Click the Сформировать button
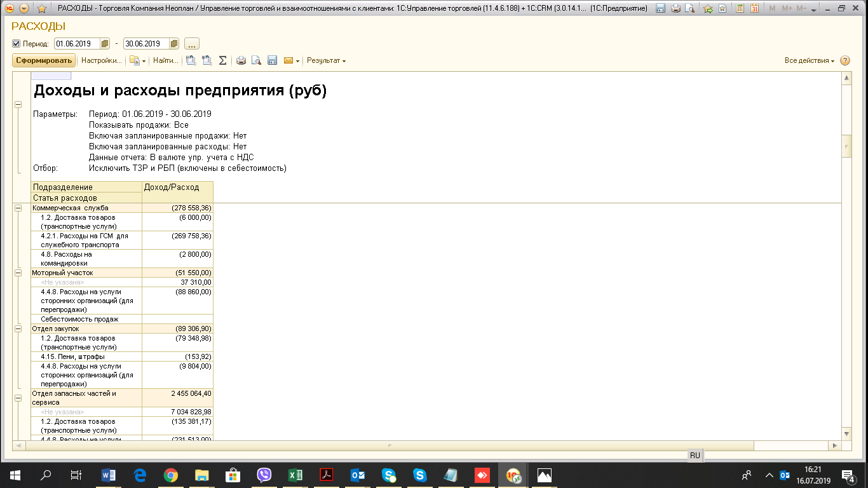The image size is (868, 488). (x=44, y=61)
